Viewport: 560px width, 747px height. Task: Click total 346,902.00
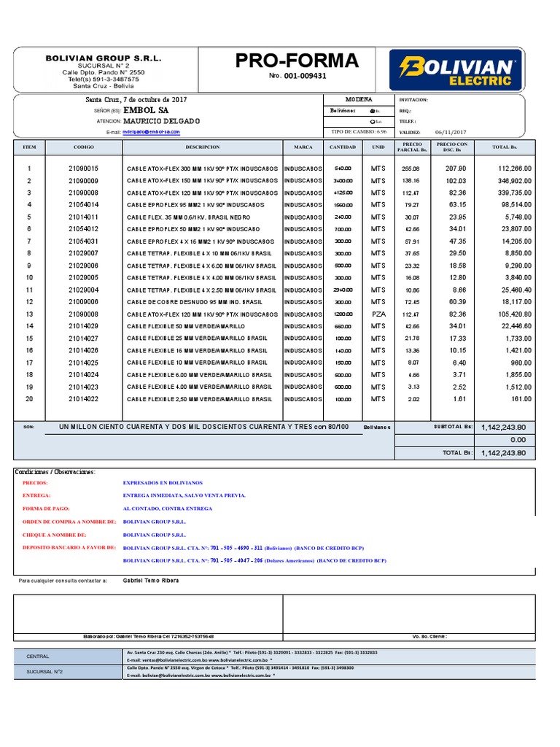click(x=515, y=181)
